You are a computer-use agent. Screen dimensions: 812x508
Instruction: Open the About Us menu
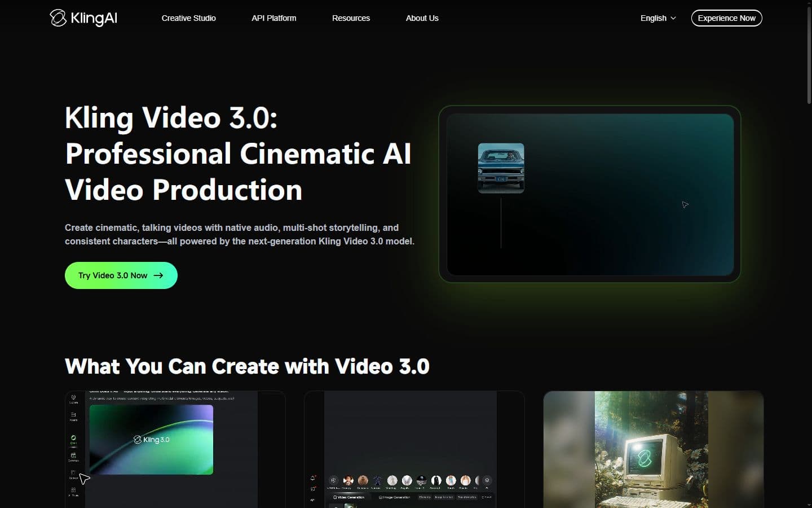tap(422, 18)
